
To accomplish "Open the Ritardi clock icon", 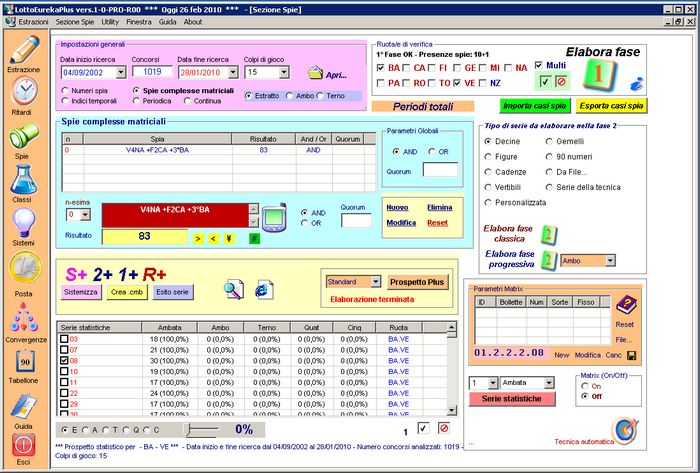I will (24, 91).
